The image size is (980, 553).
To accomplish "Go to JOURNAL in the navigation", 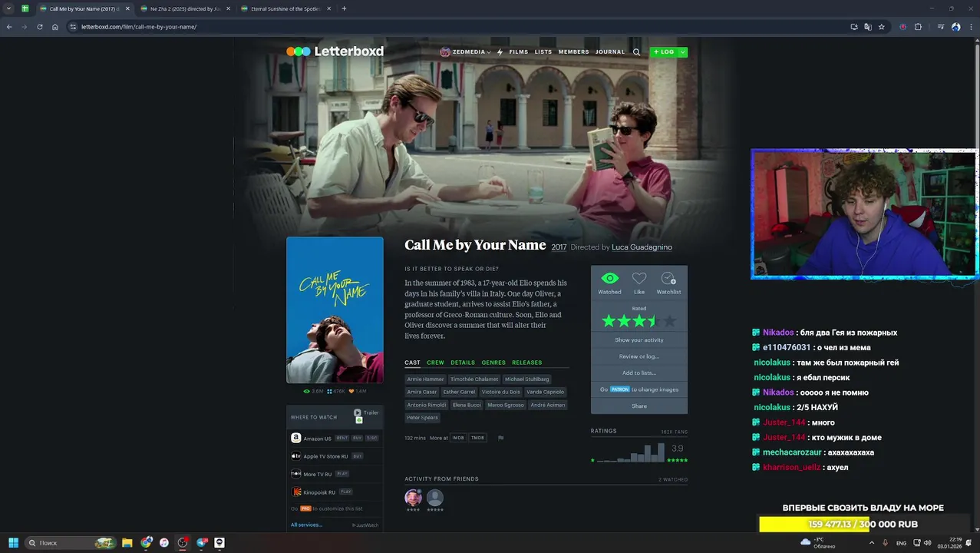I will pos(610,52).
